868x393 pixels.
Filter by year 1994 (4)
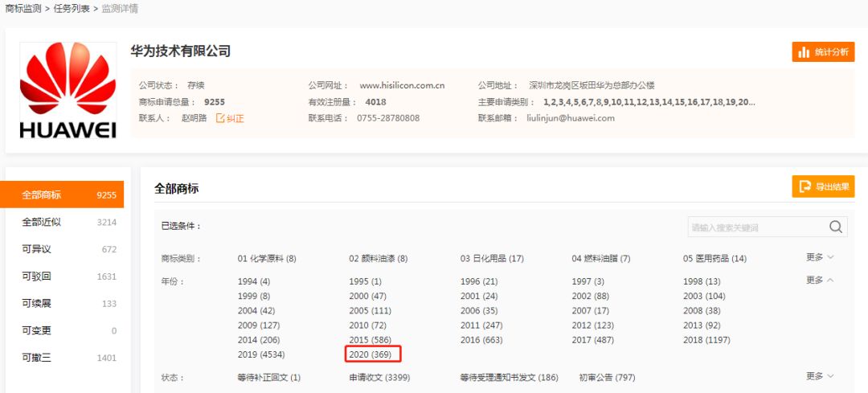tap(254, 282)
